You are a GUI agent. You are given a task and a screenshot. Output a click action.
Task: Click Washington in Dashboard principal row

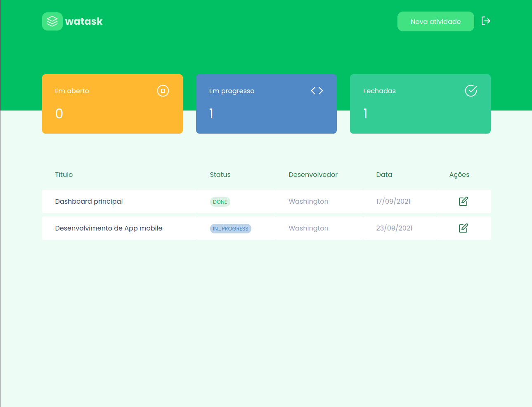pyautogui.click(x=309, y=201)
